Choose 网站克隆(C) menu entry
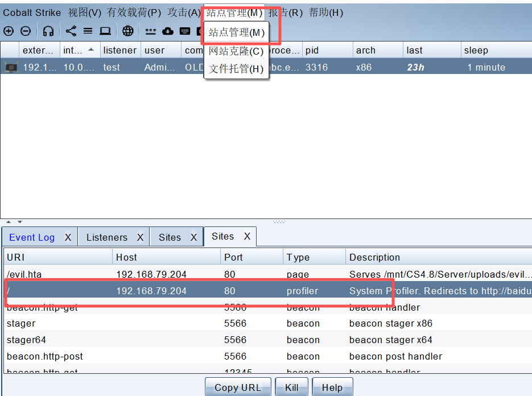532x396 pixels. click(237, 51)
